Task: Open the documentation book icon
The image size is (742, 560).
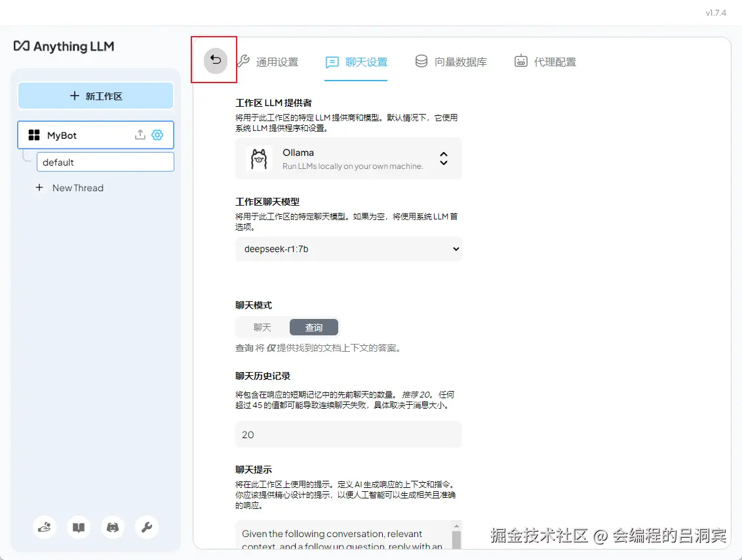Action: click(79, 527)
